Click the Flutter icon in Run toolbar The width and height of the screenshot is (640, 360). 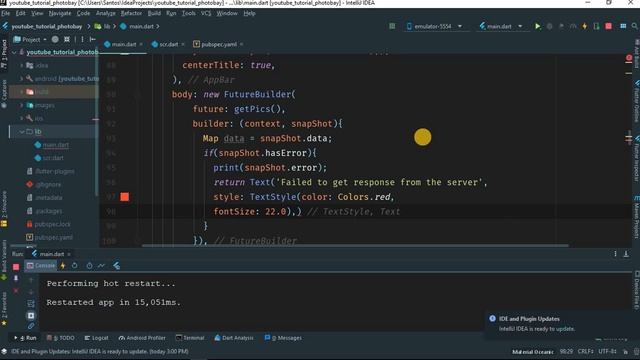coord(117,266)
